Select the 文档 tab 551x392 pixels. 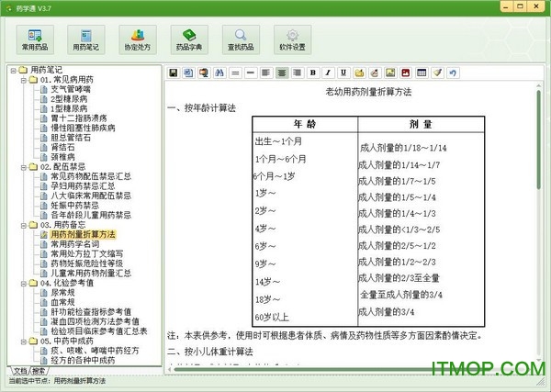(18, 372)
